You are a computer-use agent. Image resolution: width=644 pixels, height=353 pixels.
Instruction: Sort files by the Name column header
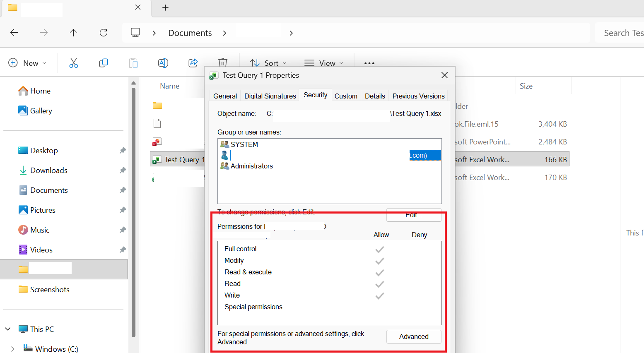(x=170, y=86)
